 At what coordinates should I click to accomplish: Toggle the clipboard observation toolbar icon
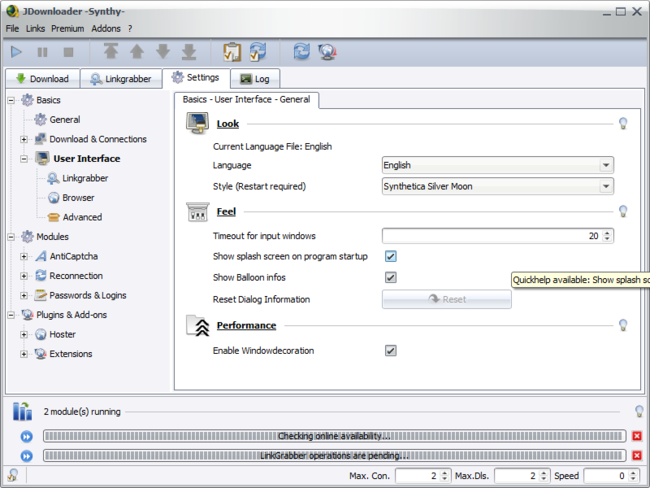point(232,52)
